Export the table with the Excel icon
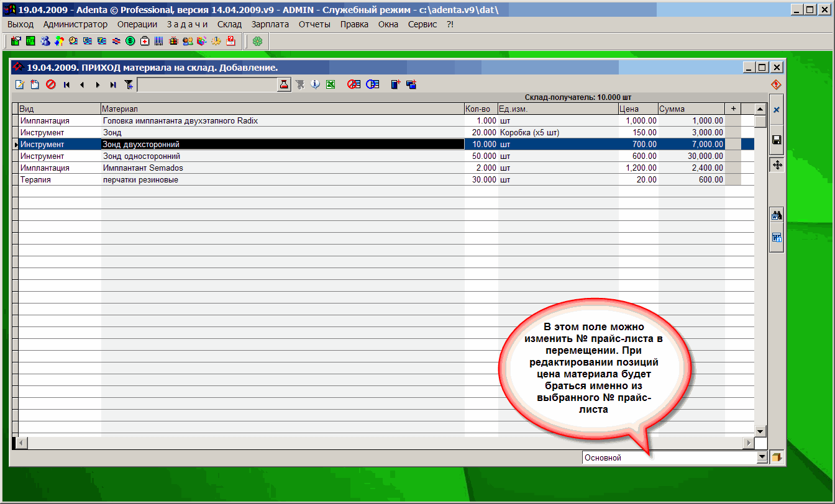Image resolution: width=835 pixels, height=504 pixels. click(x=331, y=84)
